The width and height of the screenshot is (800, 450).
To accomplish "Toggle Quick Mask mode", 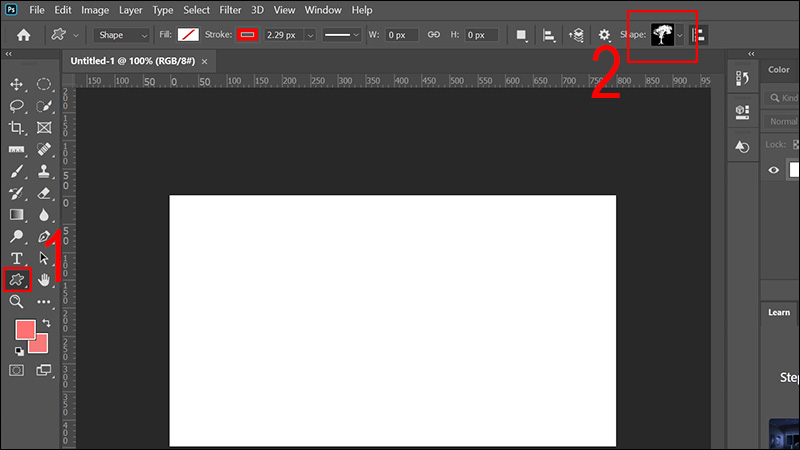I will 16,370.
